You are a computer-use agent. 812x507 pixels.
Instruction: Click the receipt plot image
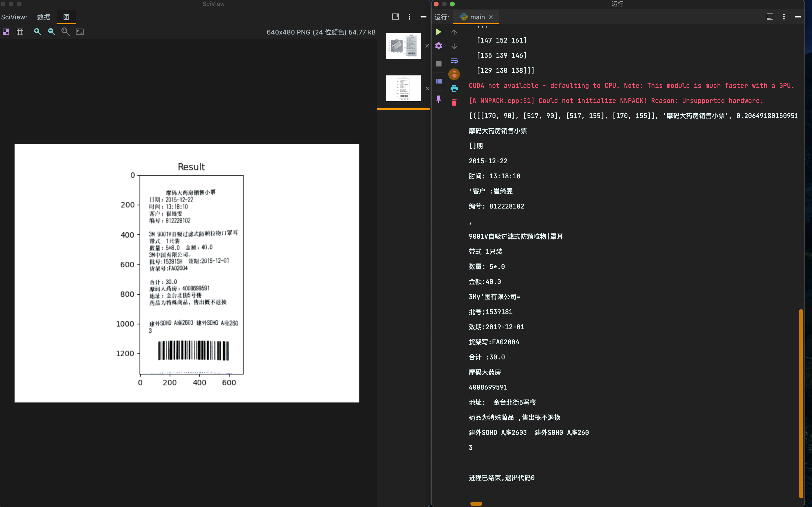tap(187, 273)
